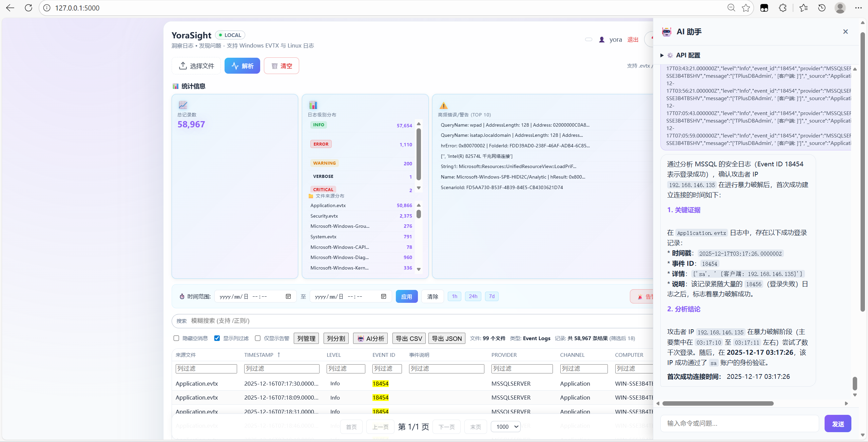Click the 解析 parse button
The width and height of the screenshot is (868, 442).
click(242, 66)
